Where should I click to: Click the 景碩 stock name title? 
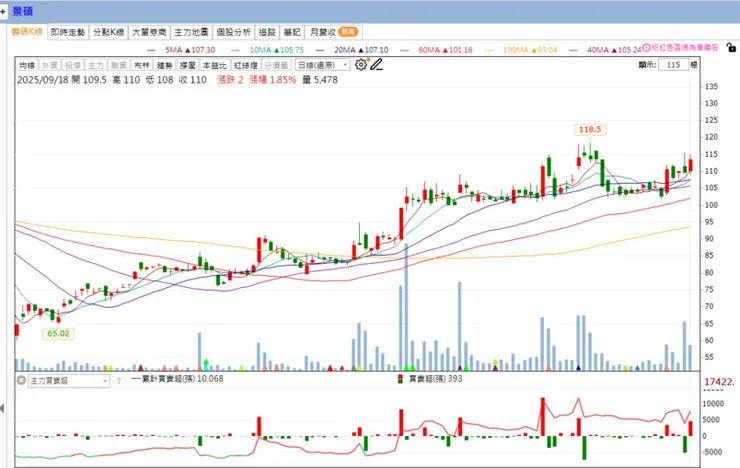pos(23,11)
